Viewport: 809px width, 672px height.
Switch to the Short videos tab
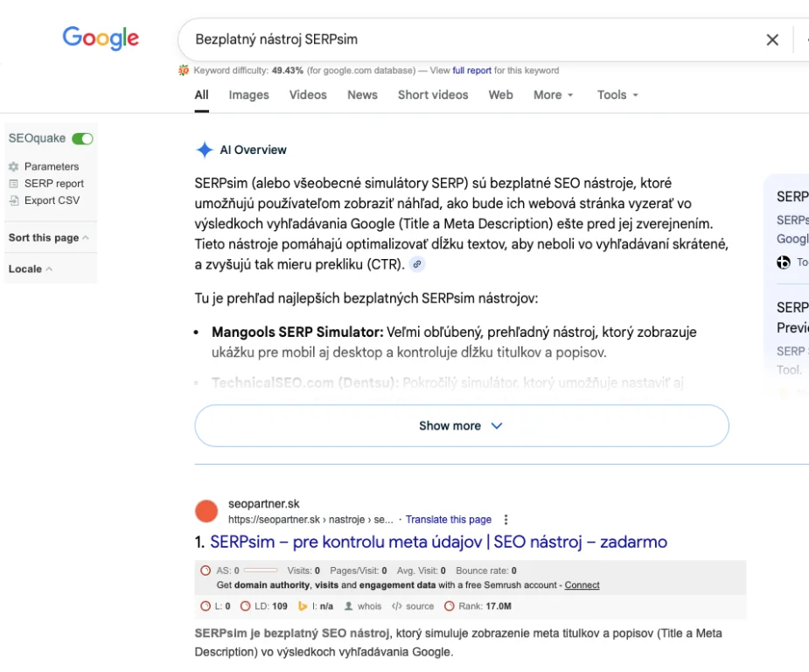[x=433, y=94]
